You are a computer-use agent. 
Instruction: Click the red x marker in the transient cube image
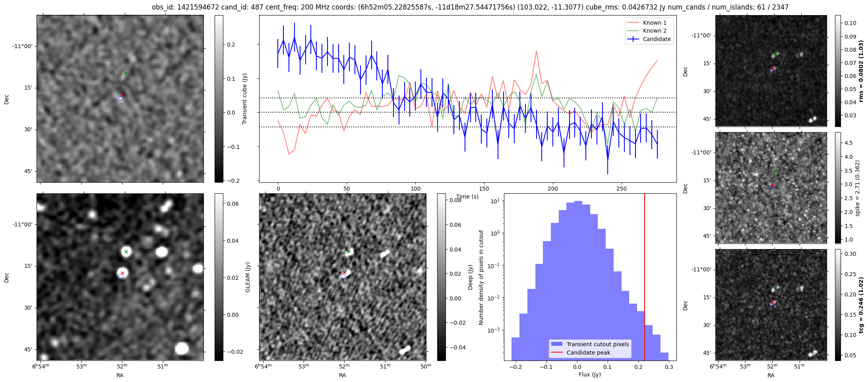tap(123, 95)
